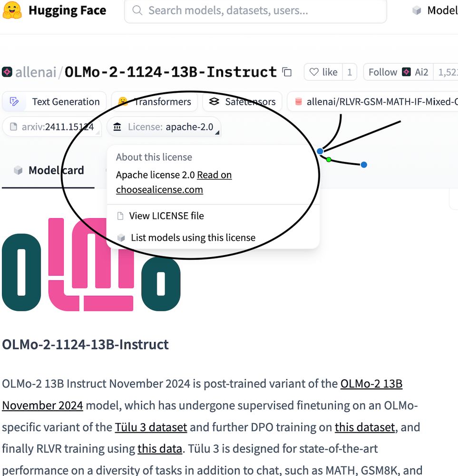Click the Model card cube icon

coord(18,170)
